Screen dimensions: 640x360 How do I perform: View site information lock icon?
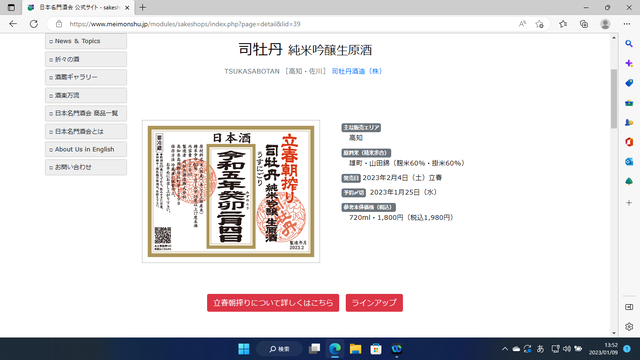(x=59, y=24)
